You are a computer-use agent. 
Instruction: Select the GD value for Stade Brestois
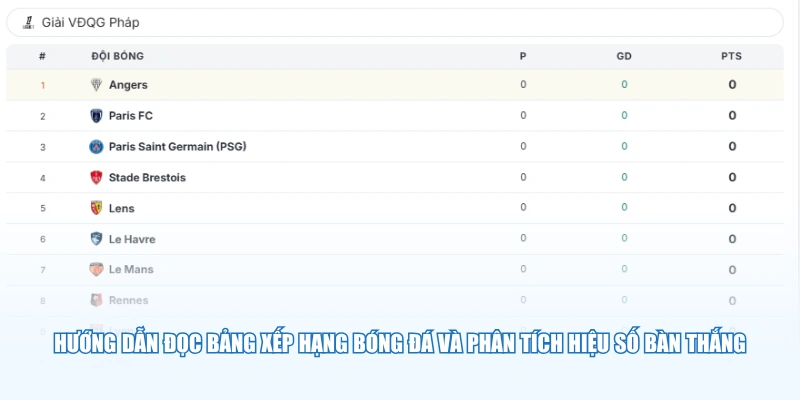click(624, 177)
